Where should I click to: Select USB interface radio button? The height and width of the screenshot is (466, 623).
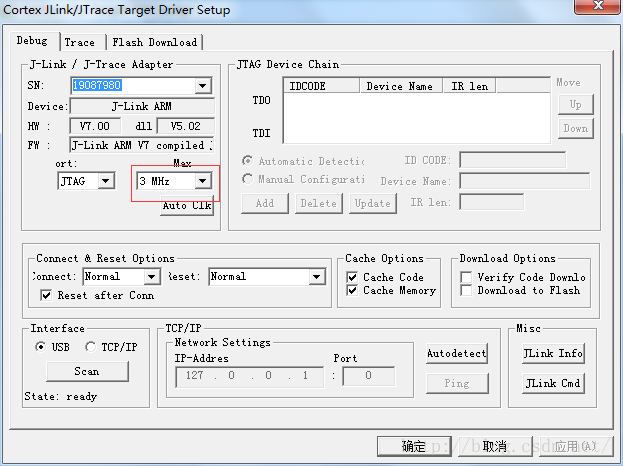[x=40, y=347]
